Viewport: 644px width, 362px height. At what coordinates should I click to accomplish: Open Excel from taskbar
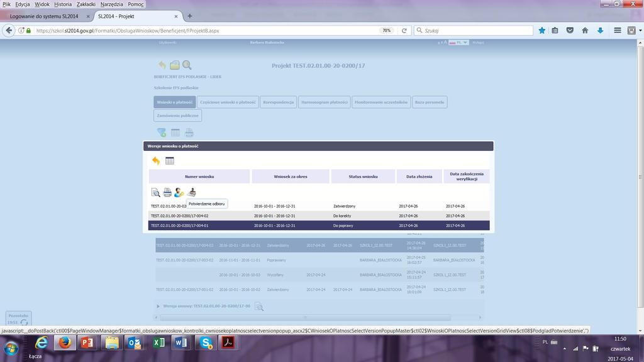click(158, 343)
